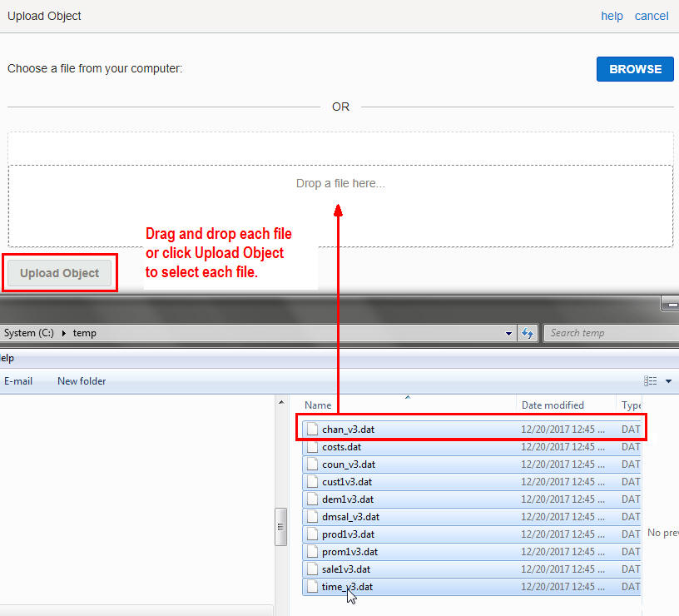Click the file icon of cust1v3.dat
The width and height of the screenshot is (679, 616).
[x=312, y=482]
